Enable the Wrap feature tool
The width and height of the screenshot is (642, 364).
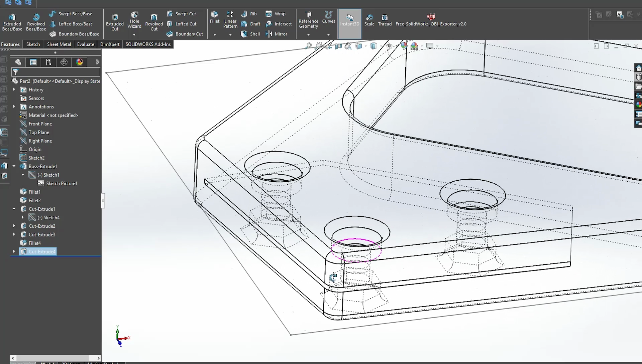[x=280, y=13]
